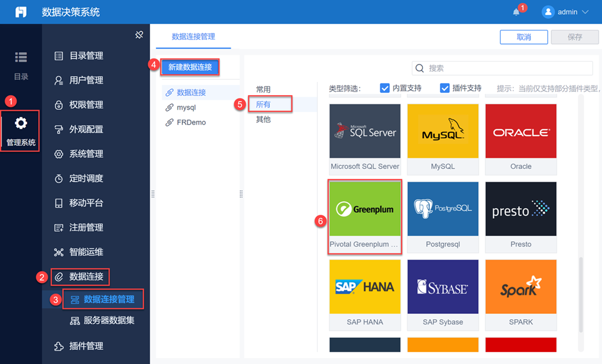This screenshot has height=364, width=602.
Task: Open 权限管理 menu item
Action: point(86,105)
